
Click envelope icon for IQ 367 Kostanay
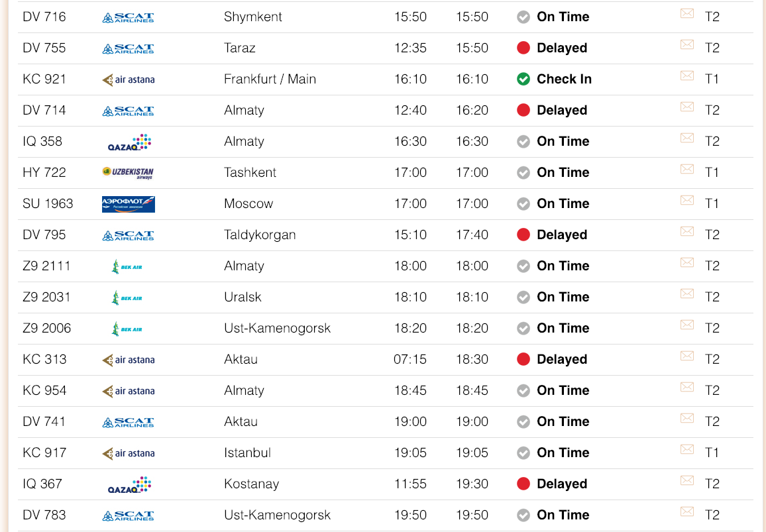[687, 480]
